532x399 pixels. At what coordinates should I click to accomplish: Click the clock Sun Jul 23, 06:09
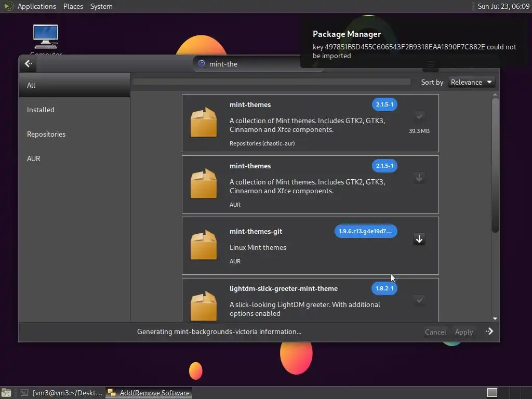[x=503, y=6]
